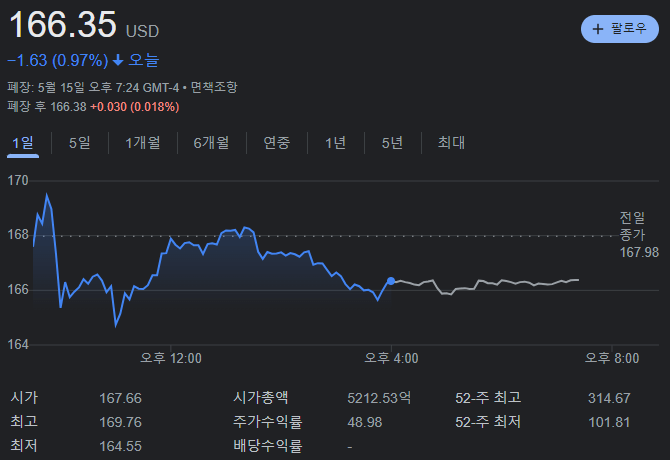Click the 시가 value 167.66
The image size is (670, 460).
click(x=120, y=398)
